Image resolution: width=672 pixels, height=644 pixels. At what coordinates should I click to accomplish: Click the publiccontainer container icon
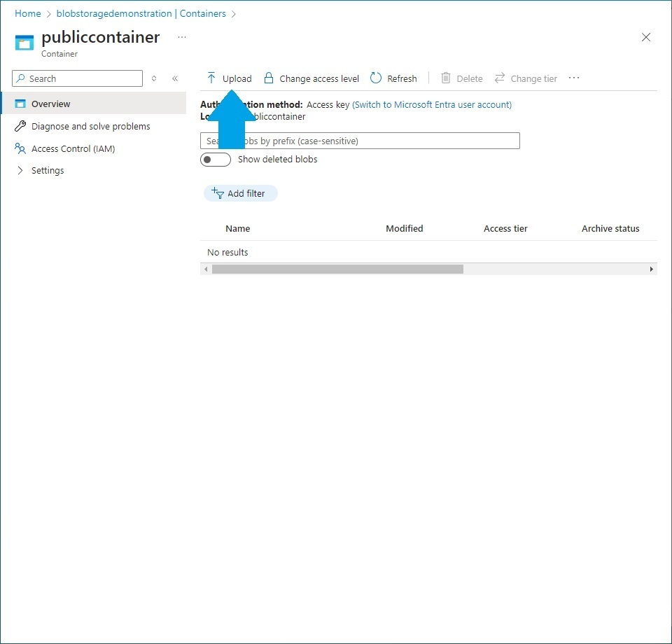click(x=24, y=43)
